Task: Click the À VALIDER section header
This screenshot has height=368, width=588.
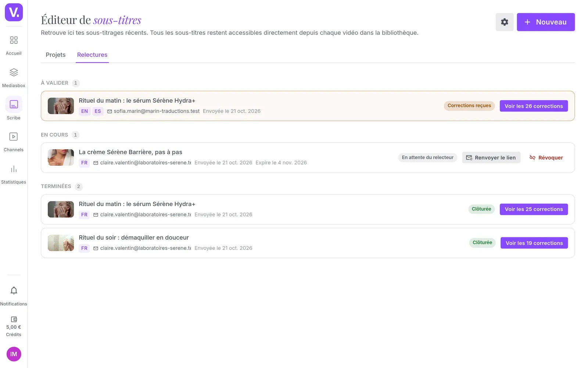Action: click(x=54, y=83)
